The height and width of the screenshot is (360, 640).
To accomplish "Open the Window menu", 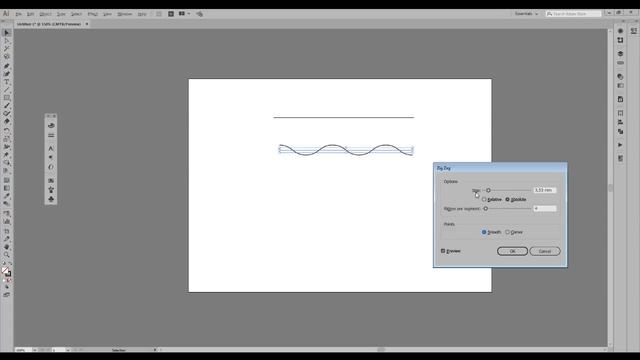I will pyautogui.click(x=124, y=14).
